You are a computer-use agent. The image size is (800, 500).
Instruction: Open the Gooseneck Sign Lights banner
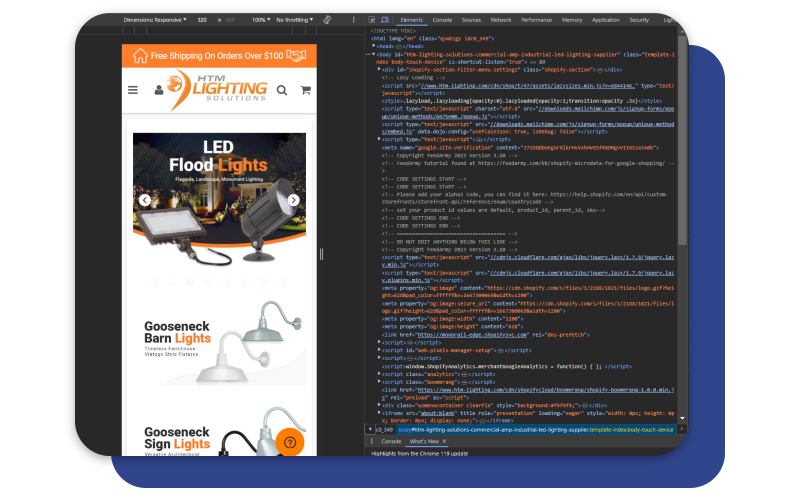pos(219,431)
